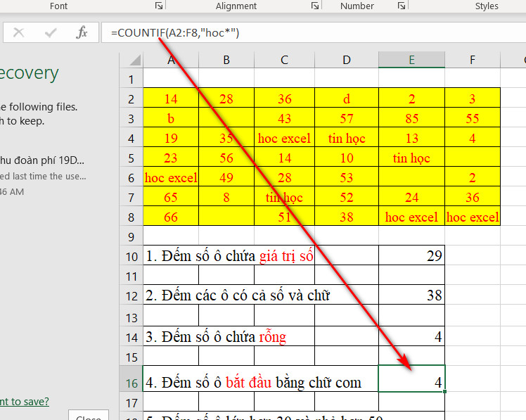Select column E header
This screenshot has width=526, height=420.
pyautogui.click(x=411, y=60)
